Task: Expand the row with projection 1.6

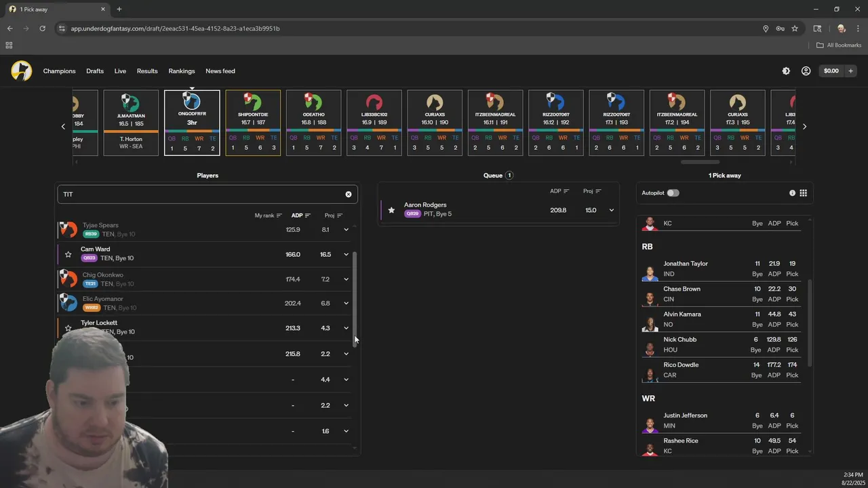Action: click(x=346, y=431)
